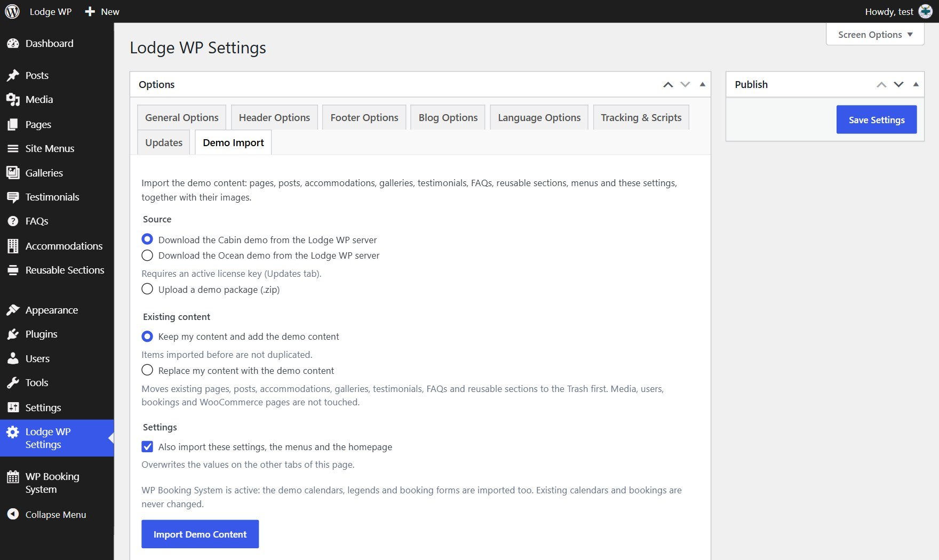939x560 pixels.
Task: Click the Plugins plug icon
Action: pos(13,334)
